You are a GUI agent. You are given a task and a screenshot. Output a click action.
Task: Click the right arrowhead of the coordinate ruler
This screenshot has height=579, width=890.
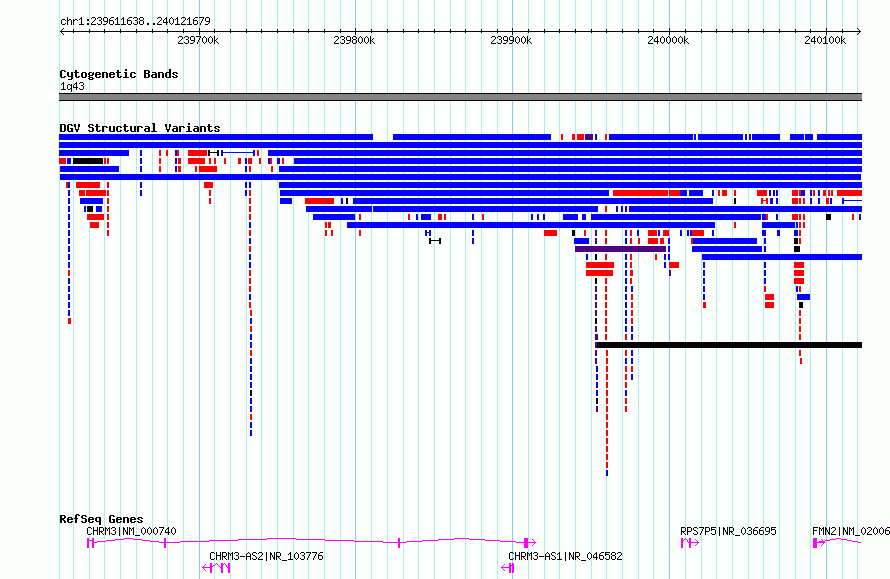tap(859, 31)
